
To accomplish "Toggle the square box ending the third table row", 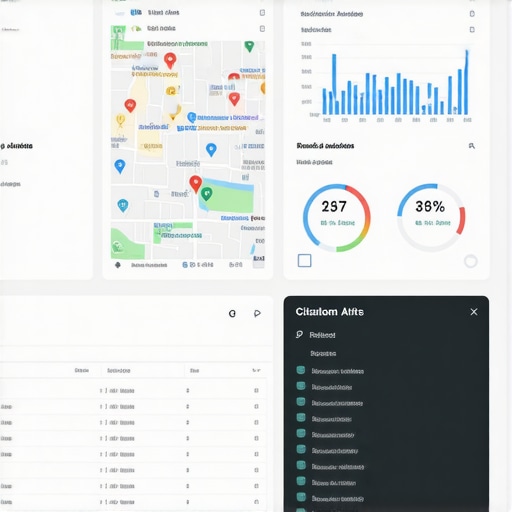I will [x=256, y=422].
